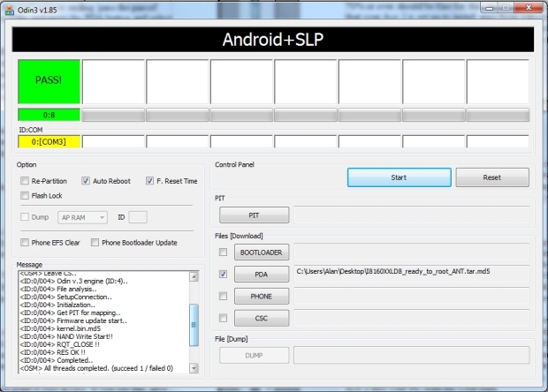
Task: Click the Reset button
Action: coord(492,177)
